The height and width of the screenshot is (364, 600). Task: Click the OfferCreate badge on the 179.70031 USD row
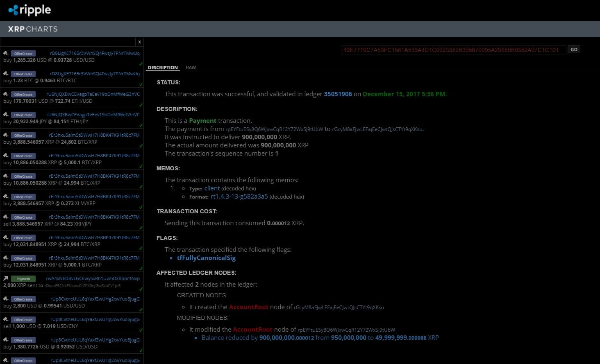[23, 95]
